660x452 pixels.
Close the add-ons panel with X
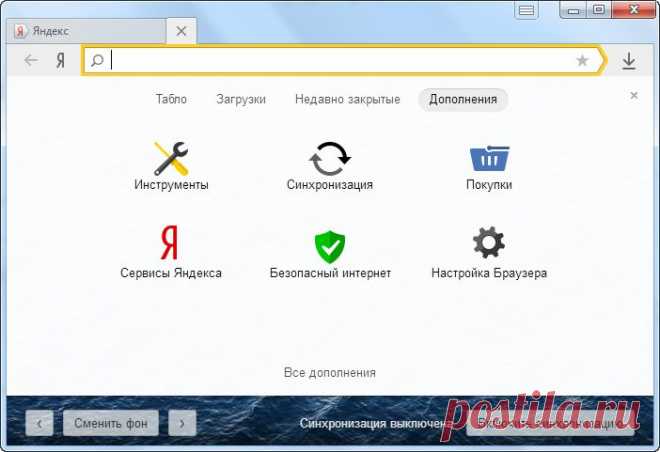click(634, 96)
